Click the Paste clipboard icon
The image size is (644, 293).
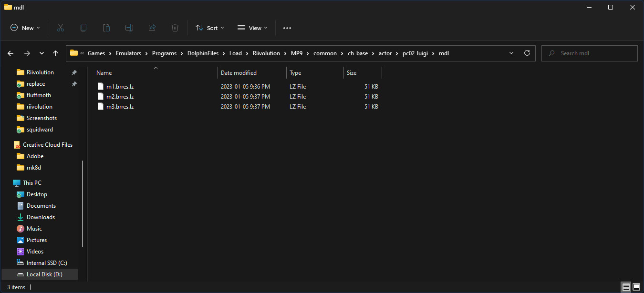(106, 28)
